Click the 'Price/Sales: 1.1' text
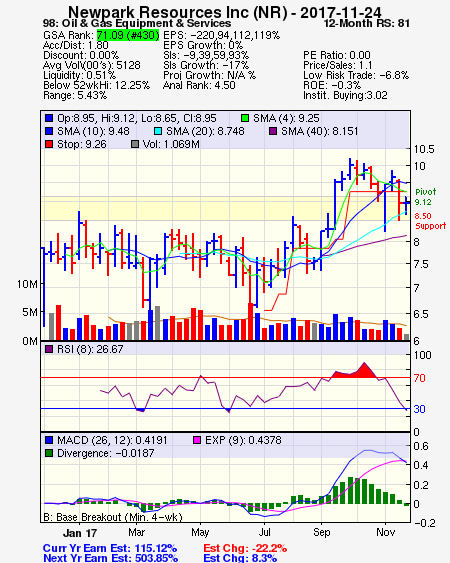 point(338,65)
